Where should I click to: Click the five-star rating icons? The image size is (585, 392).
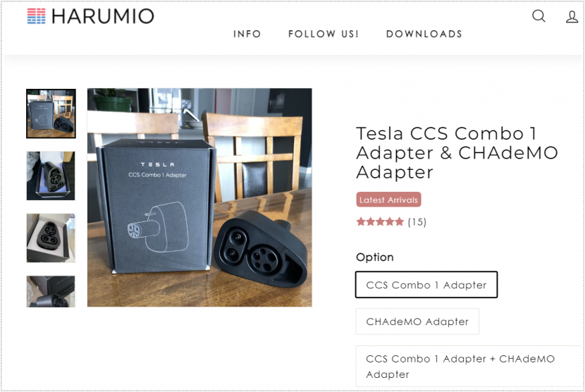(x=380, y=222)
